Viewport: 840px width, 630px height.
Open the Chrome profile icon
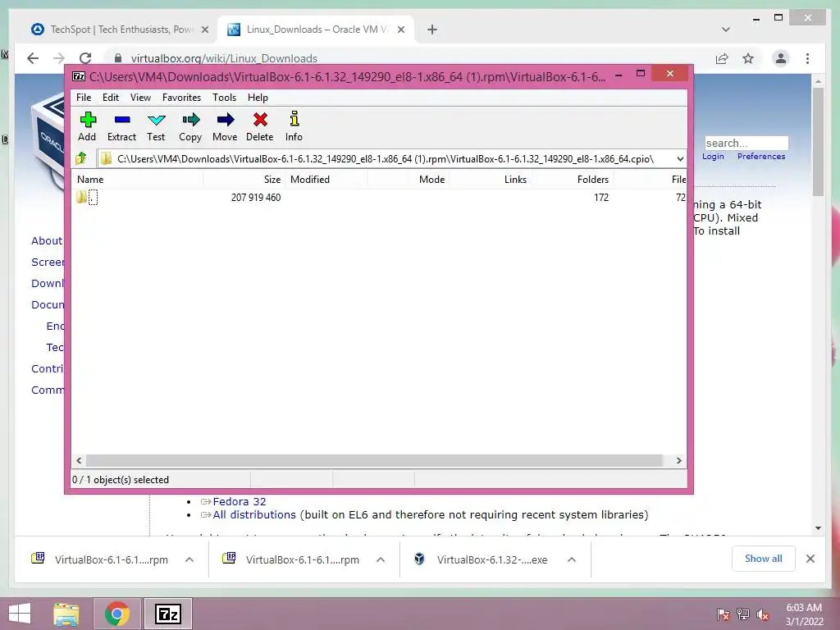[x=781, y=58]
